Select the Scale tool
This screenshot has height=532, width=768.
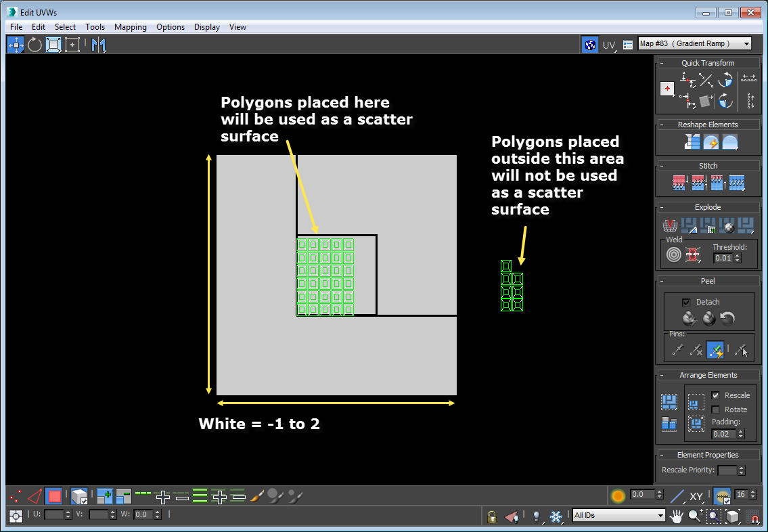[x=53, y=45]
